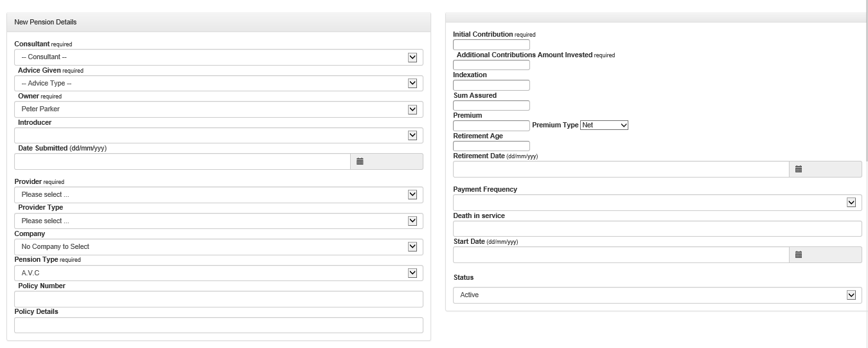
Task: Open the Advice Given dropdown
Action: click(x=218, y=84)
